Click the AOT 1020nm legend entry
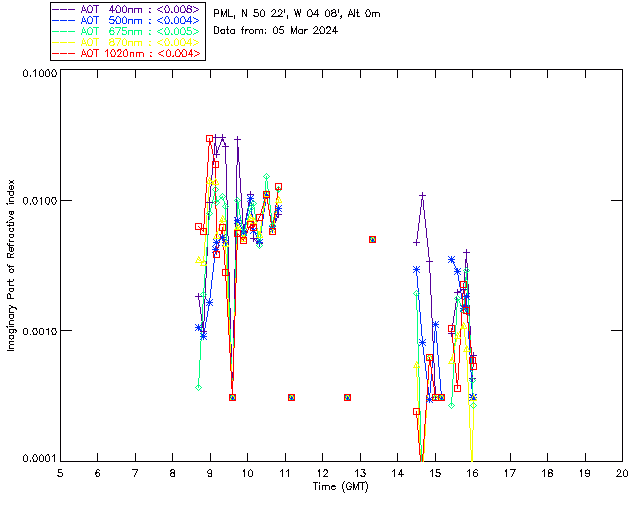The height and width of the screenshot is (512, 640). point(127,53)
